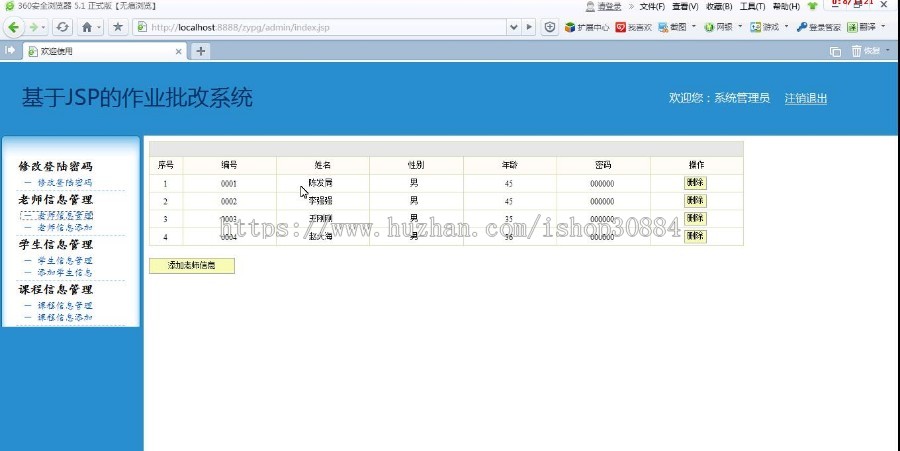Bookmark the page with the star icon
Viewport: 900px width, 451px height.
(x=118, y=27)
